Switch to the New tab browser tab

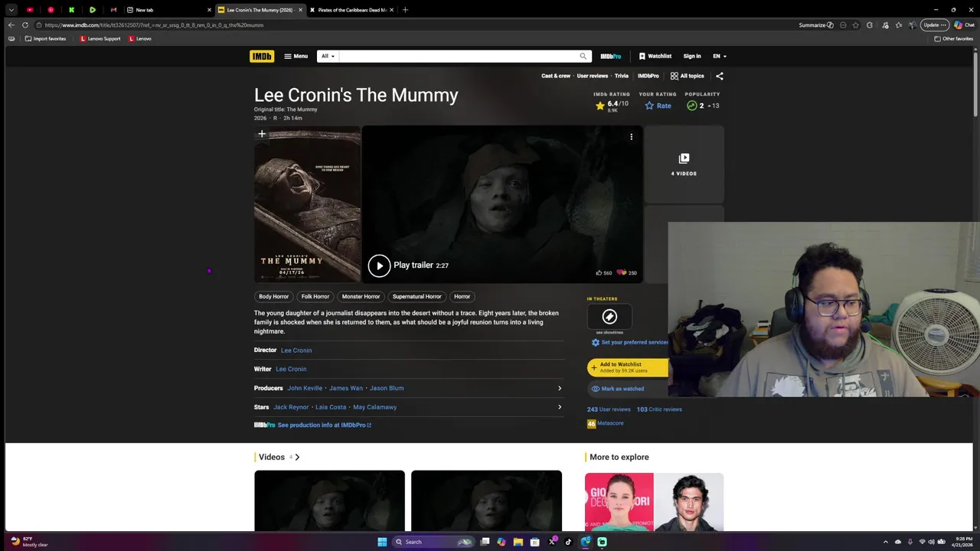(167, 10)
